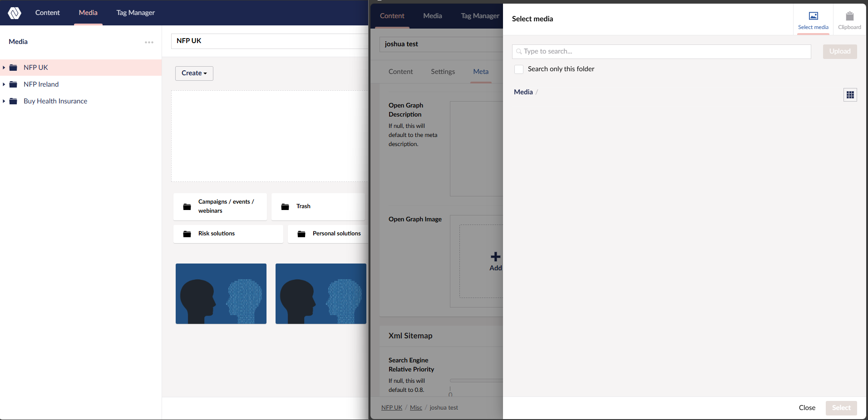Expand the Buy Health Insurance tree node

pyautogui.click(x=4, y=101)
